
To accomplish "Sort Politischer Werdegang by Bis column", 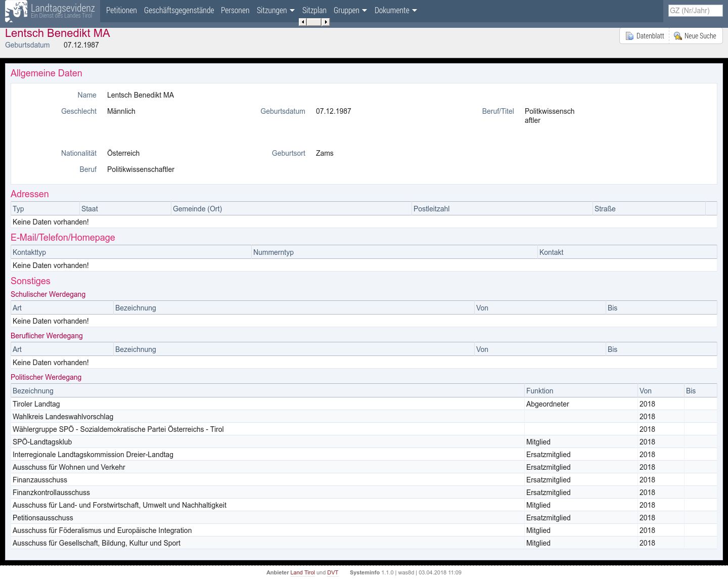I will (700, 391).
